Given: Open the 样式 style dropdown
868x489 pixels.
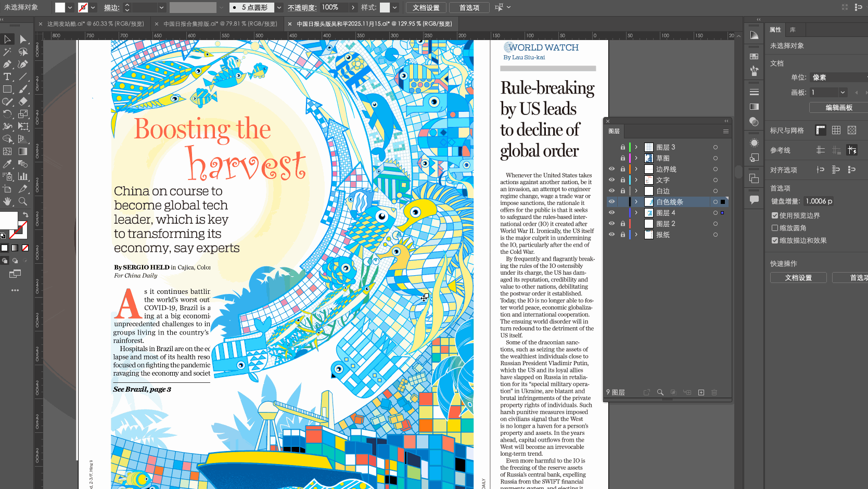Looking at the screenshot, I should pos(395,7).
